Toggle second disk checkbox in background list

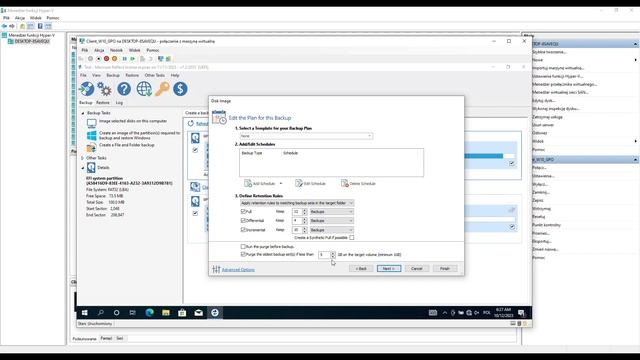coord(195,213)
